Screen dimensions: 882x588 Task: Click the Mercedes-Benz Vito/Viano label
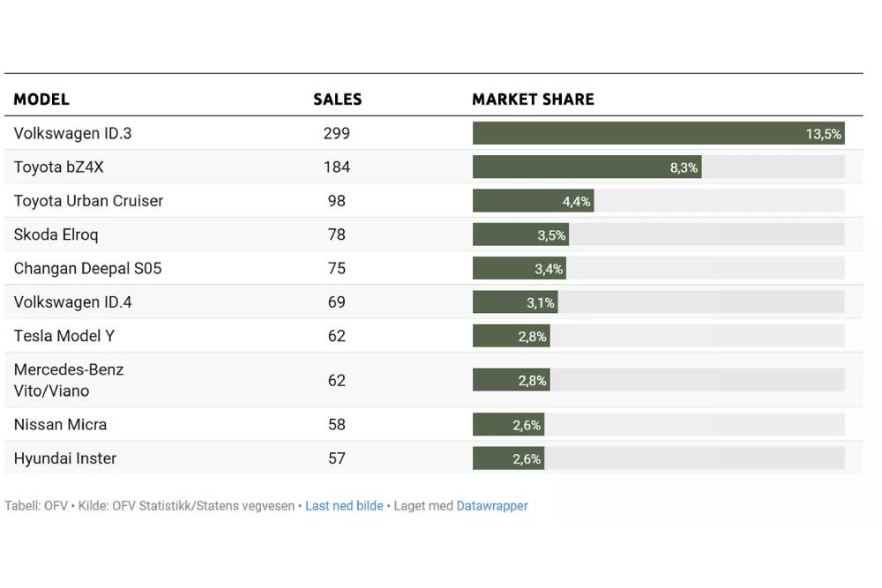point(69,380)
